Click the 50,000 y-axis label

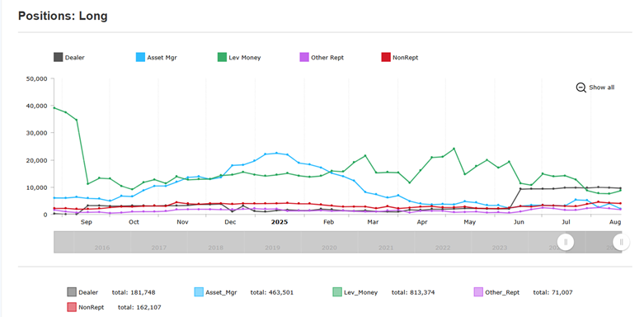coord(37,78)
